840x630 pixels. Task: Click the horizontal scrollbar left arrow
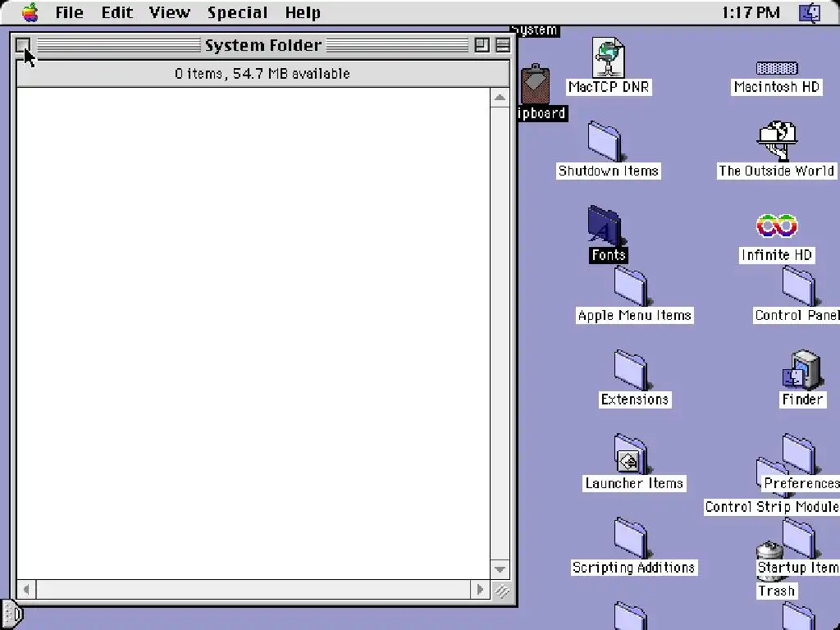tap(26, 590)
